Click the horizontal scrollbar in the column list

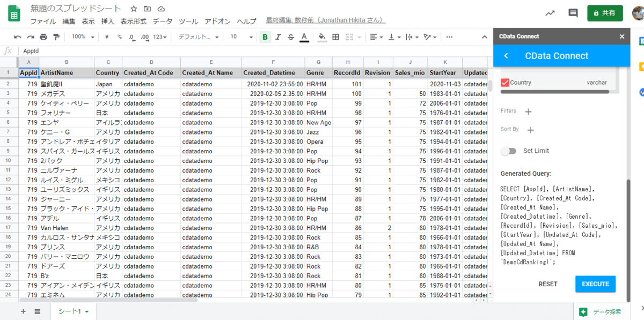tap(555, 92)
